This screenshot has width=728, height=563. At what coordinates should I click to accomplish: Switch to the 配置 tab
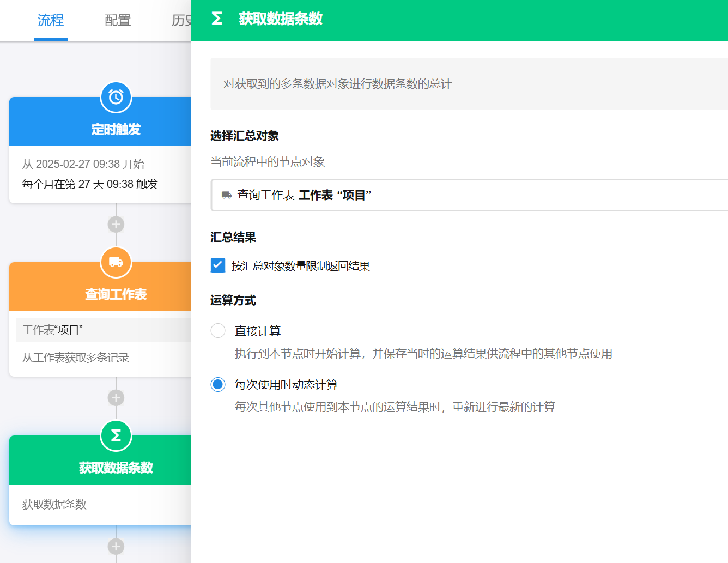[x=118, y=21]
